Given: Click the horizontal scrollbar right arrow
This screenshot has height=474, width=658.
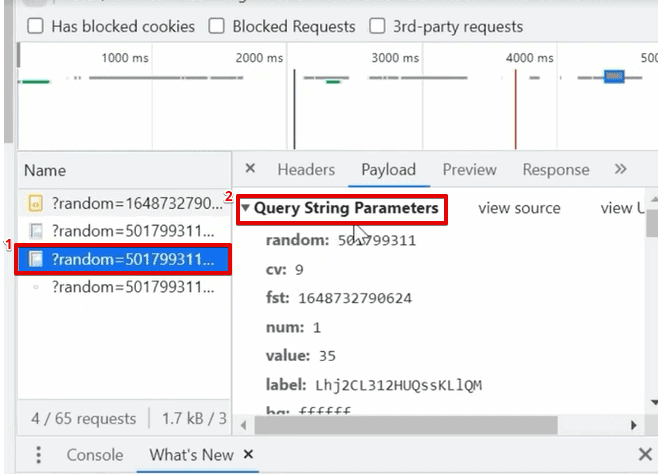Looking at the screenshot, I should point(634,425).
